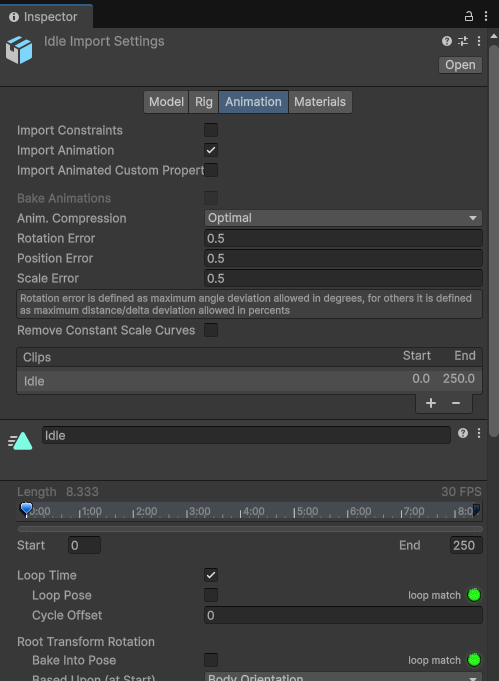Open Based Upon Body Orientation dropdown
The image size is (499, 681).
pyautogui.click(x=343, y=677)
